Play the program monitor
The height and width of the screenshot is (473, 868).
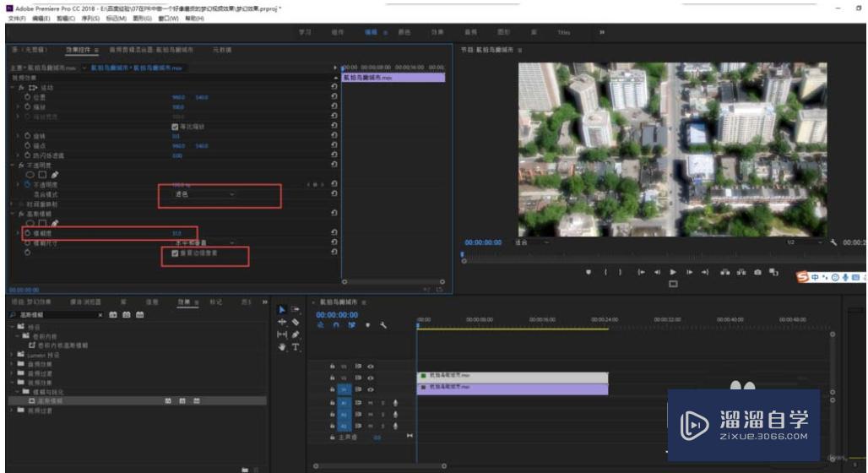[x=673, y=272]
